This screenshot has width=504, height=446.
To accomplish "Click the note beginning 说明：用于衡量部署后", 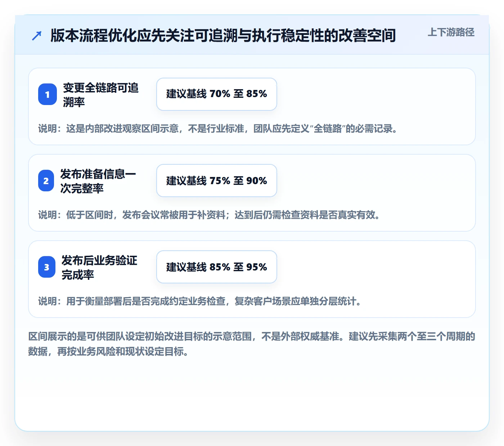I will 200,301.
